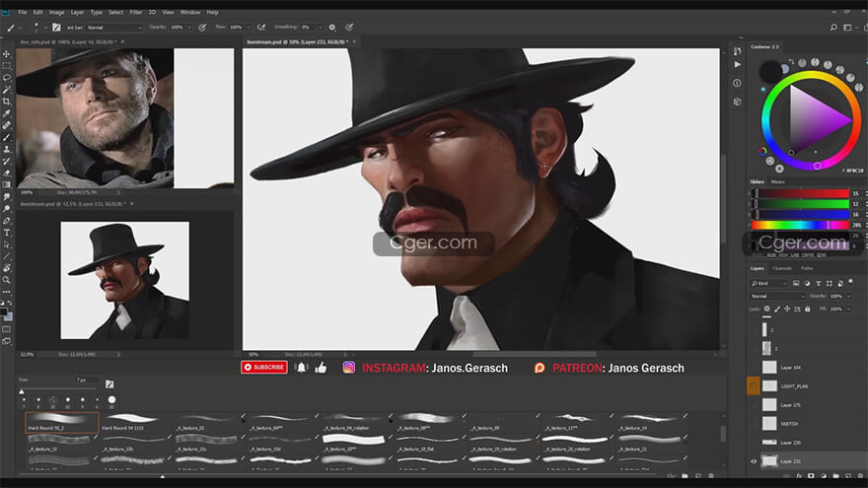Viewport: 868px width, 488px height.
Task: Open the History panel icon
Action: point(738,51)
